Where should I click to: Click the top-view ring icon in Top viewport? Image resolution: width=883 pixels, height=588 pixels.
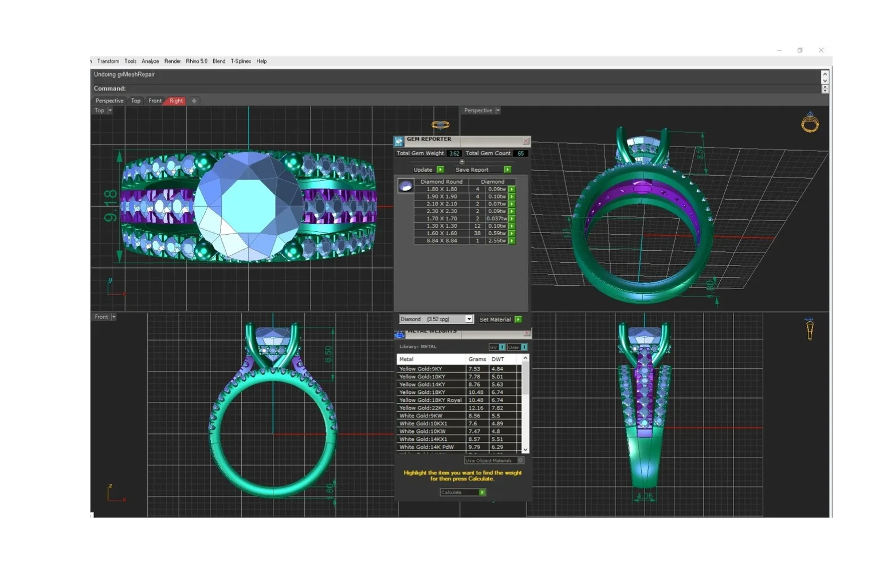440,125
